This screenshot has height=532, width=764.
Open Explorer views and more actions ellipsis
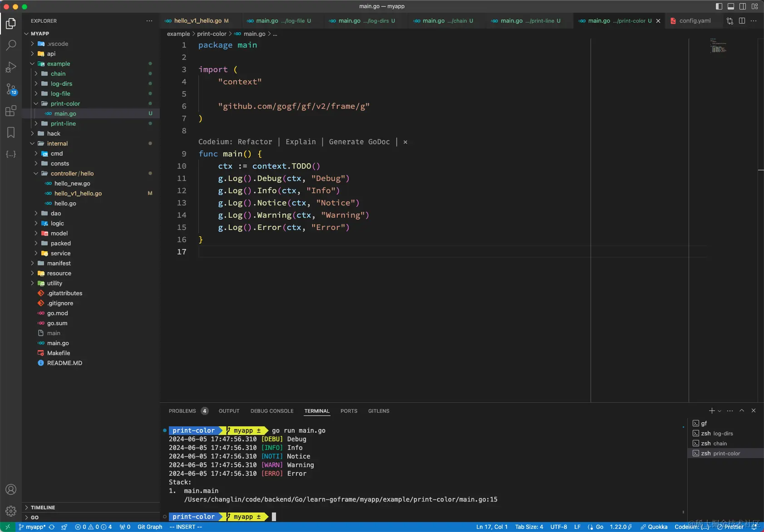pyautogui.click(x=149, y=21)
